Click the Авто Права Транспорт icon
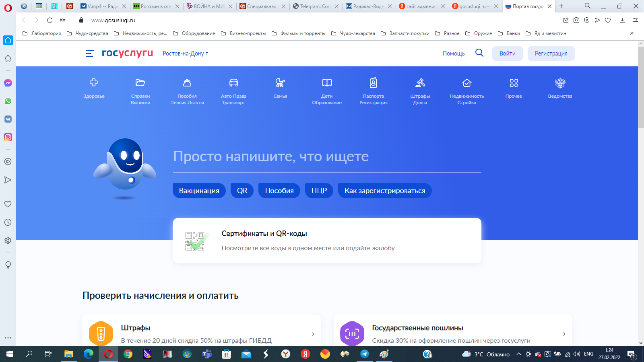644x362 pixels. point(233,90)
